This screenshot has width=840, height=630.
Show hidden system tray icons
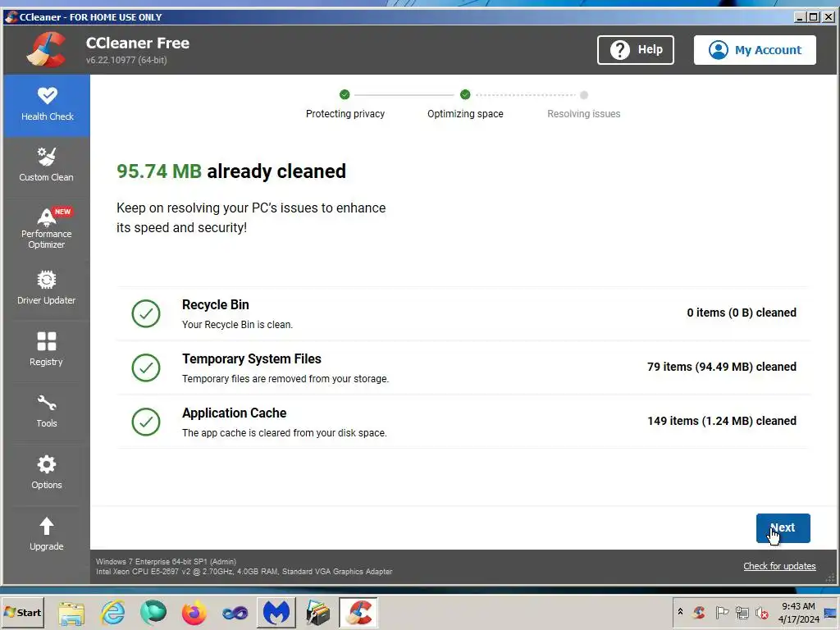(680, 612)
